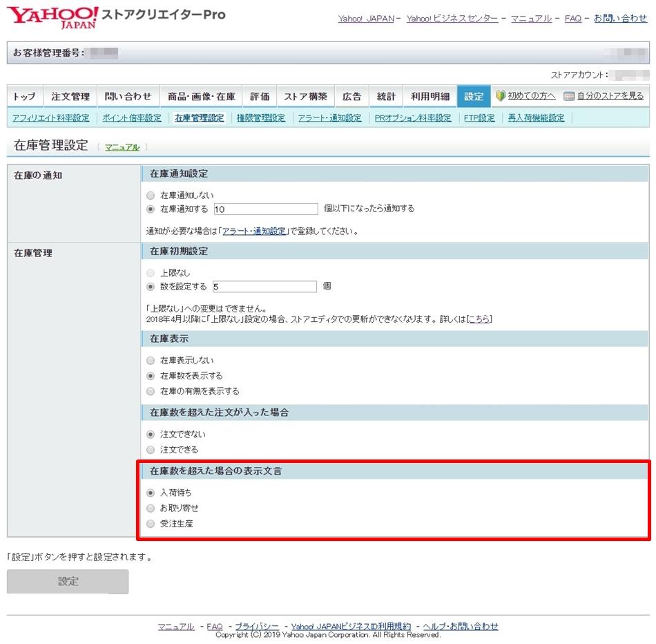This screenshot has width=656, height=644.
Task: Select 入荷待ち display wording
Action: (151, 493)
